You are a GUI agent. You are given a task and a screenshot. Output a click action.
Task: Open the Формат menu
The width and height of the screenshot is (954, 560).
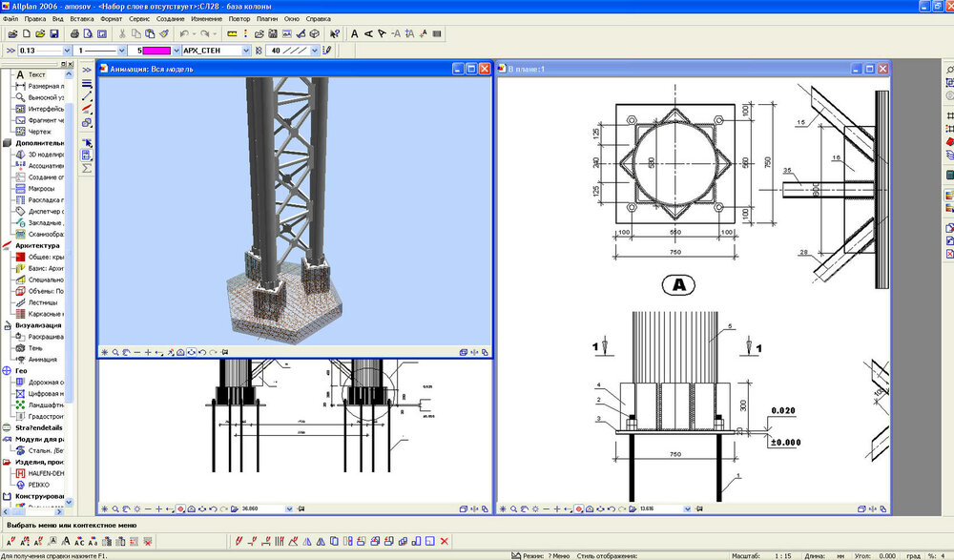click(x=112, y=18)
